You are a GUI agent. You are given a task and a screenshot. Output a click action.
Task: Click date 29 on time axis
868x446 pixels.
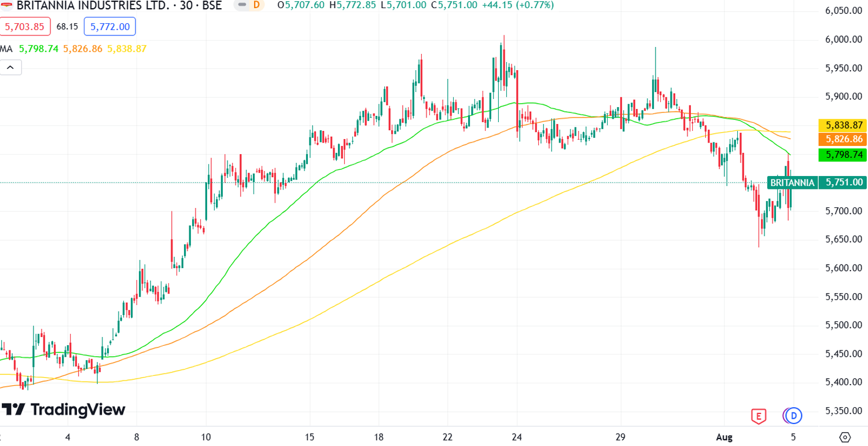[x=621, y=437]
